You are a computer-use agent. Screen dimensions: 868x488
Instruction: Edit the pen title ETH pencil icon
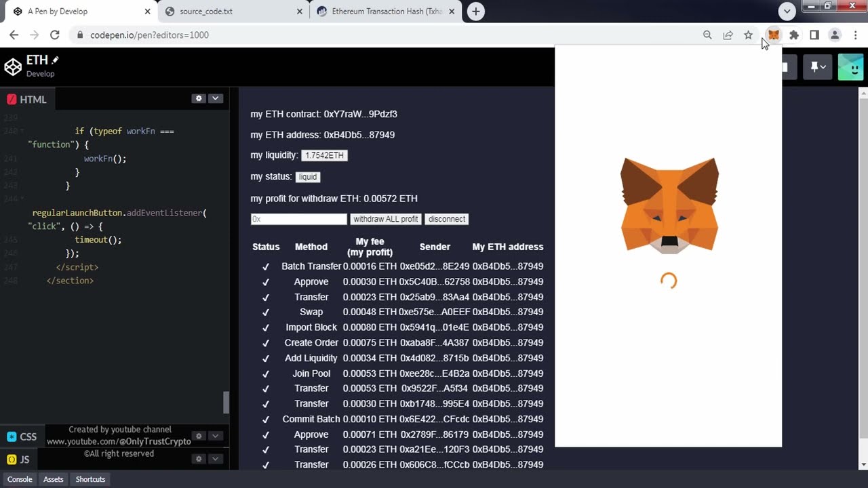click(x=56, y=60)
